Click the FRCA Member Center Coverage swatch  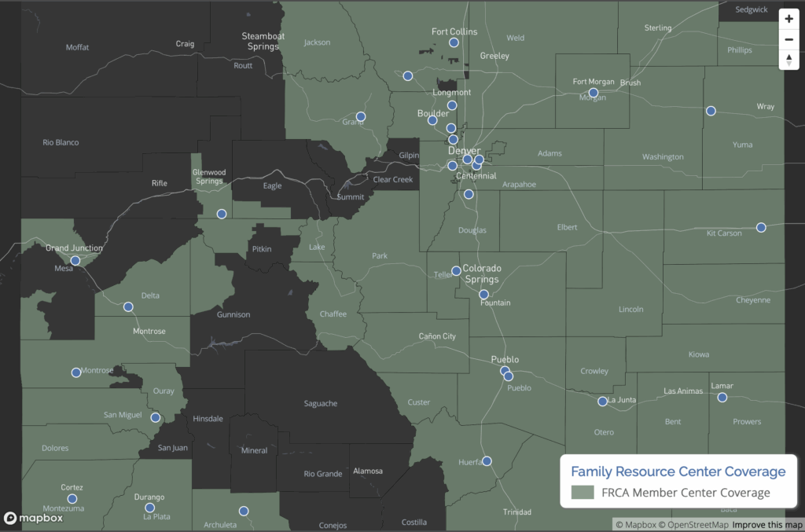coord(583,493)
